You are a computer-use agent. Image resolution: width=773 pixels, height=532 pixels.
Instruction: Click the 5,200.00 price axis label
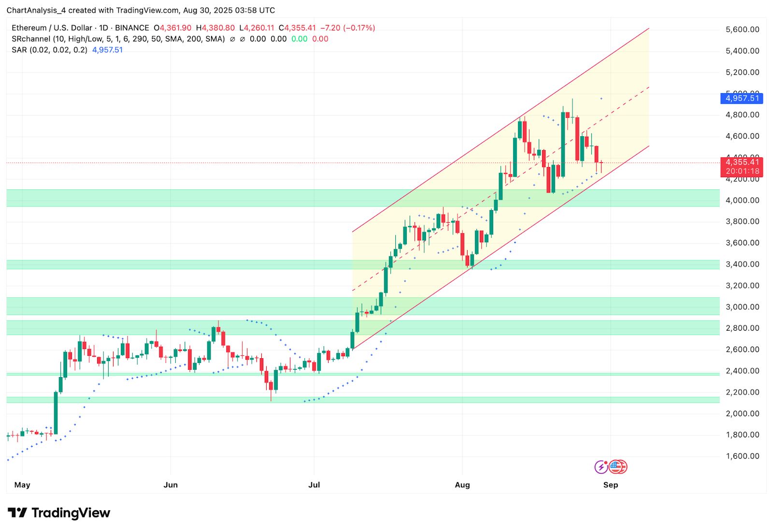742,72
